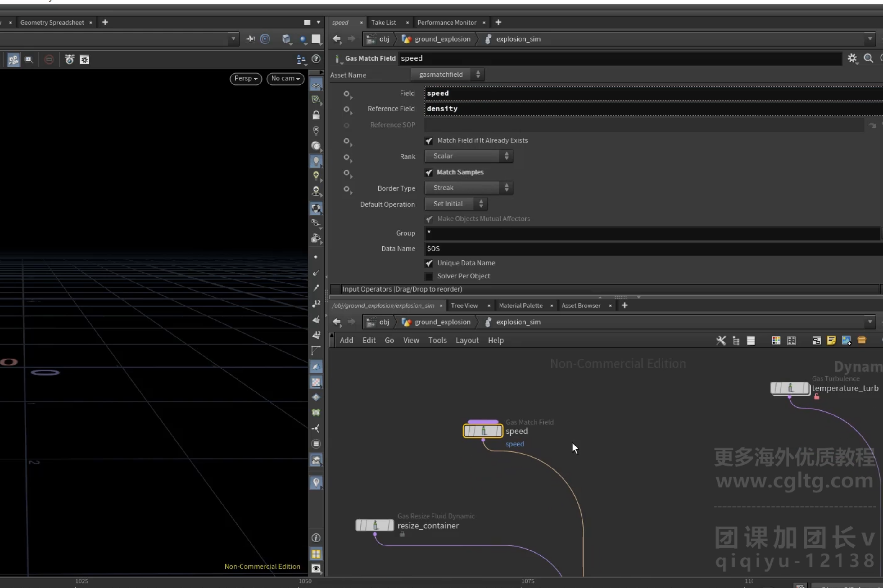Open the Border Type Streak dropdown
Screen dimensions: 883x588
(469, 188)
